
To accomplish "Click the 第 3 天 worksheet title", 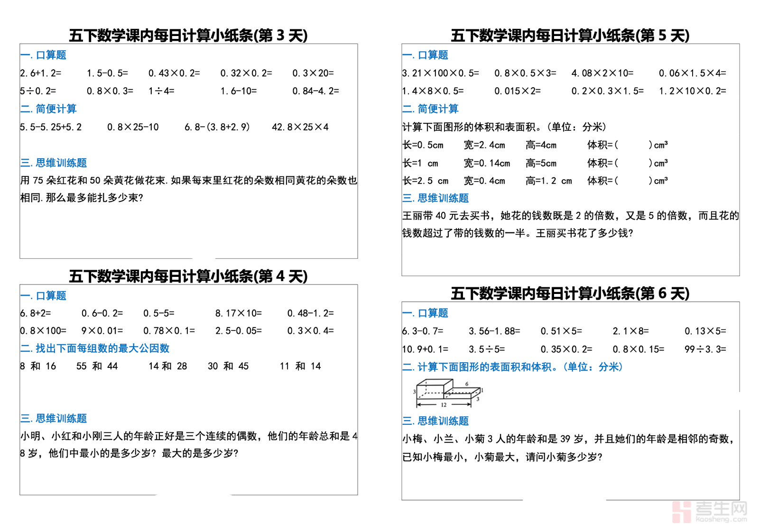I will 188,36.
